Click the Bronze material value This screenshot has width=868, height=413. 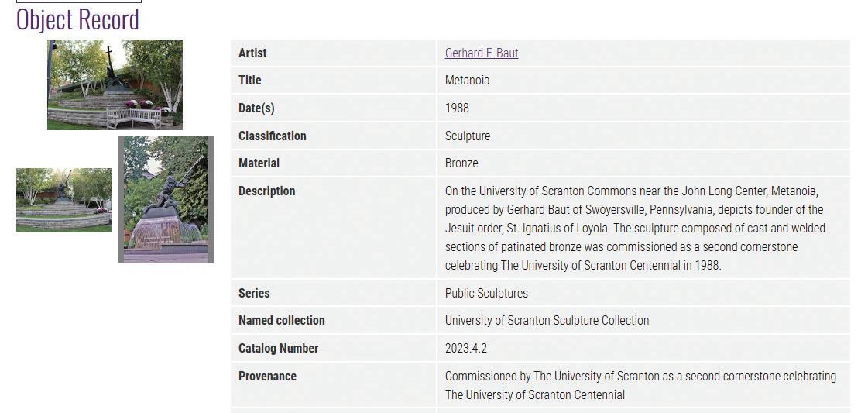click(461, 163)
